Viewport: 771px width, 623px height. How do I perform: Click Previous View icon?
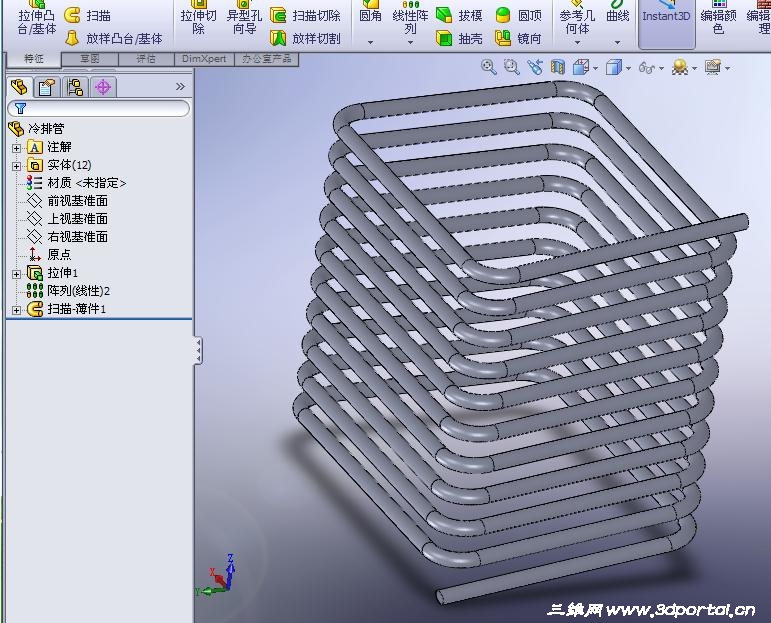click(535, 67)
